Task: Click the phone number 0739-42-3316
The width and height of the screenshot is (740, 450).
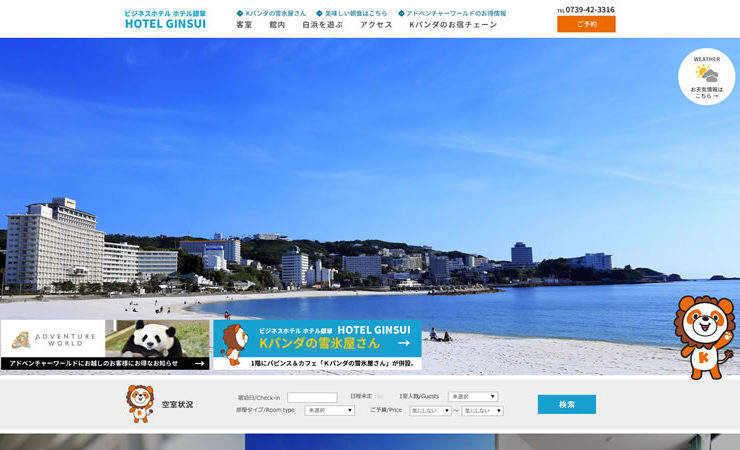Action: 589,9
